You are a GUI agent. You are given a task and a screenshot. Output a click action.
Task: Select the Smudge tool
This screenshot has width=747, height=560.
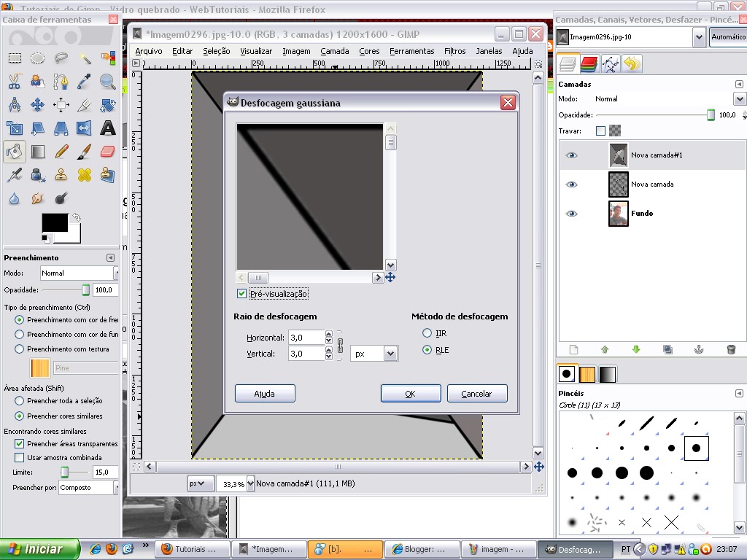click(38, 198)
